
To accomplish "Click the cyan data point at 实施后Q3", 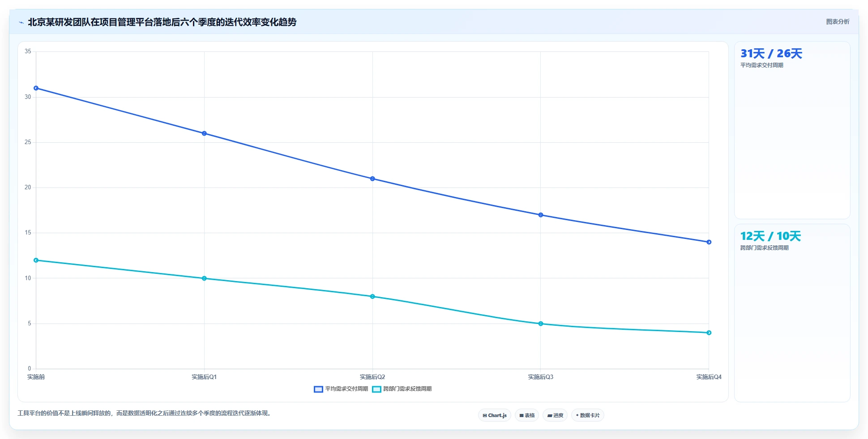I will coord(541,324).
